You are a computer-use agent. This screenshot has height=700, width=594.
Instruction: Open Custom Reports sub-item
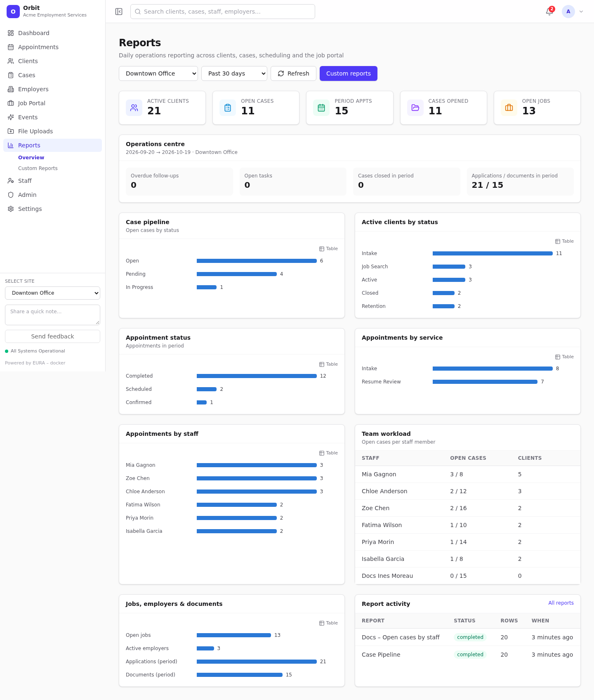(x=38, y=168)
